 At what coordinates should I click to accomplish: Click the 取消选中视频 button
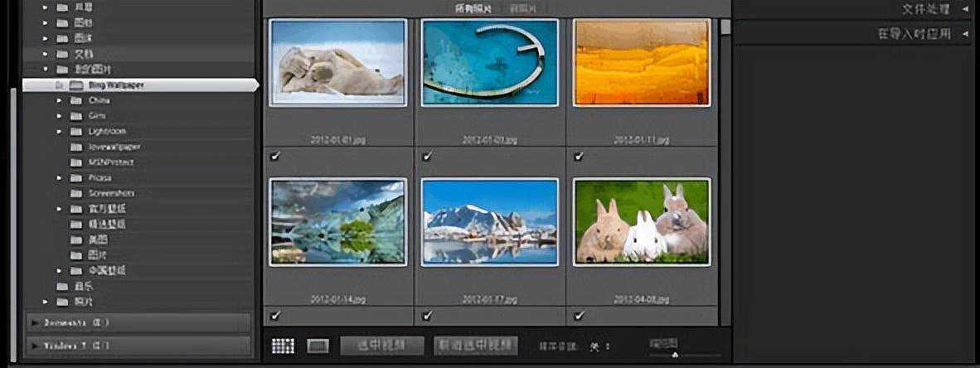[476, 346]
